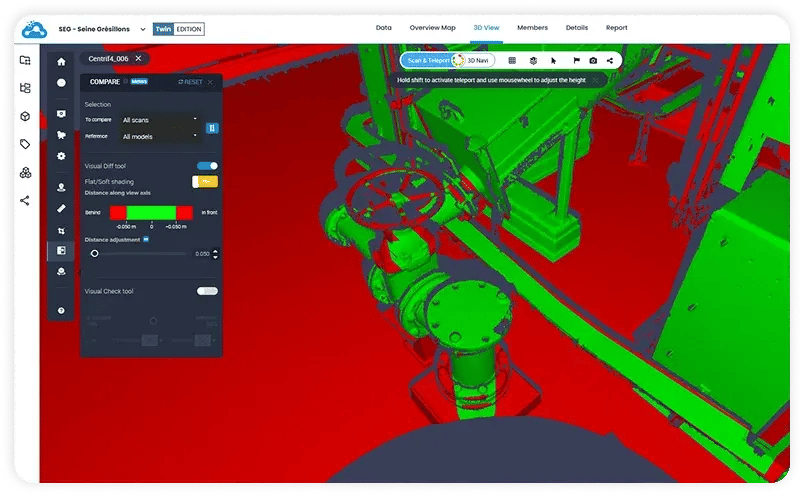Open the 3D cube models icon

pyautogui.click(x=25, y=116)
